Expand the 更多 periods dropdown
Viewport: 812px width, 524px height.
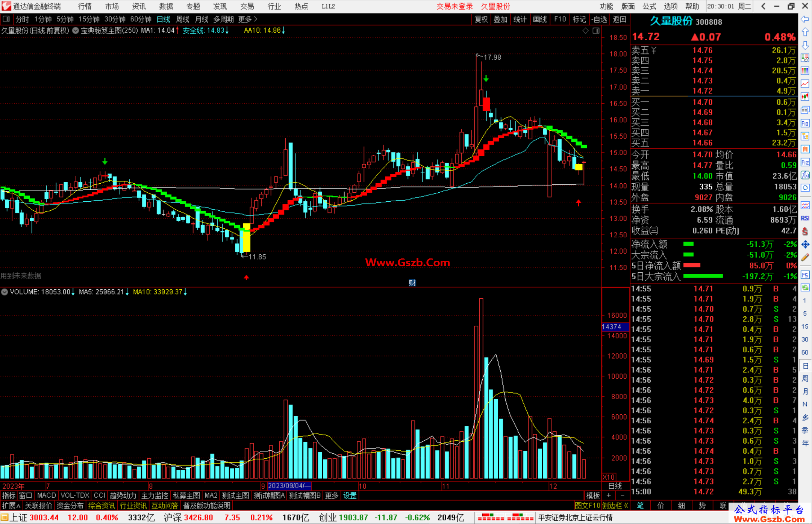point(248,19)
